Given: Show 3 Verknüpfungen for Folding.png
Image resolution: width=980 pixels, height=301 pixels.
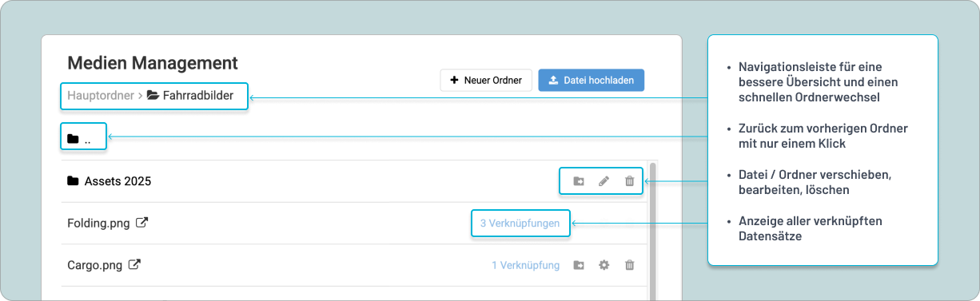Looking at the screenshot, I should [x=520, y=224].
